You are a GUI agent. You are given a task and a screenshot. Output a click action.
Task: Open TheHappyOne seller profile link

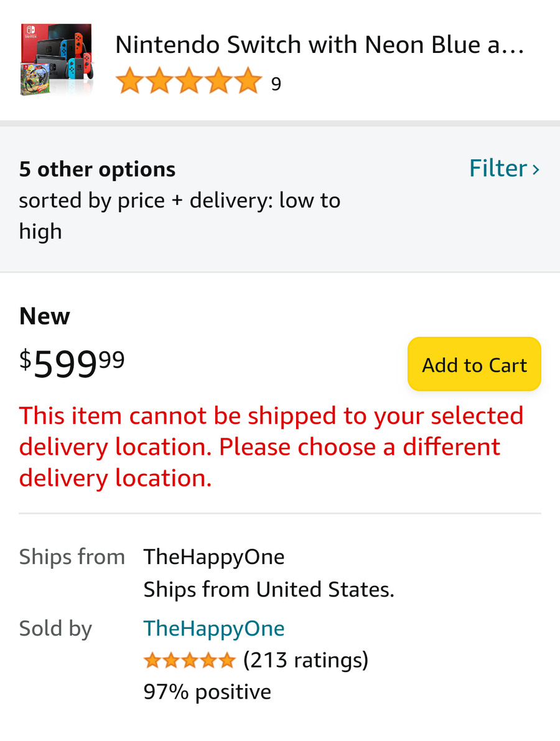coord(214,629)
